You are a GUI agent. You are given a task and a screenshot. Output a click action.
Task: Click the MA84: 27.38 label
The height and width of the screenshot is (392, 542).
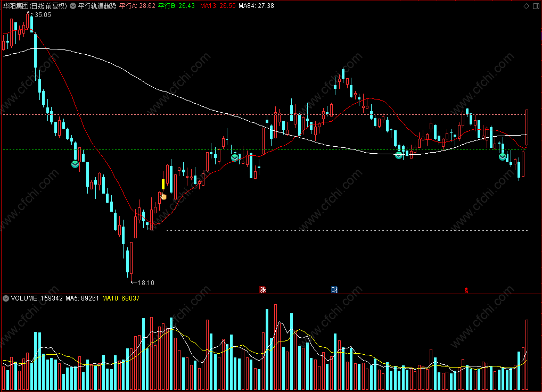click(x=256, y=6)
